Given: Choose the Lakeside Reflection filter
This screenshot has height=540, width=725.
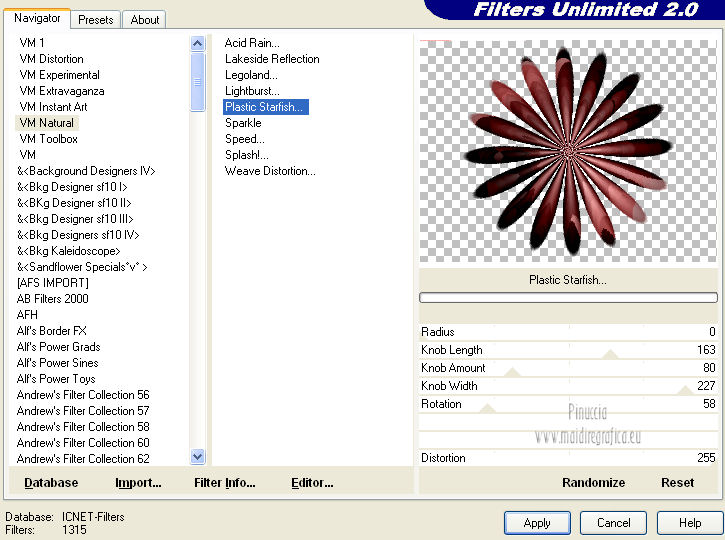Looking at the screenshot, I should (272, 59).
